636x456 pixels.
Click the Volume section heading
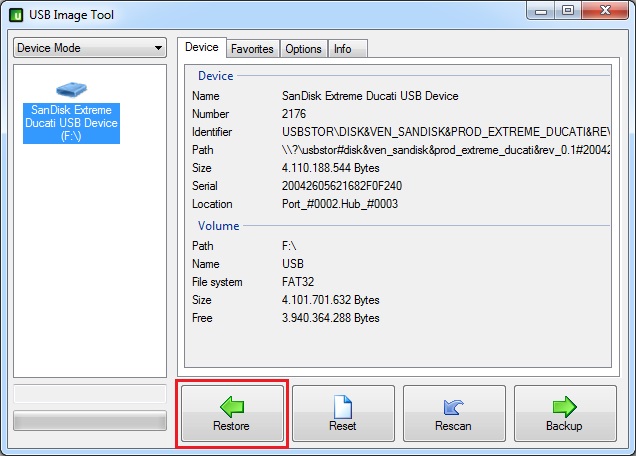(219, 226)
